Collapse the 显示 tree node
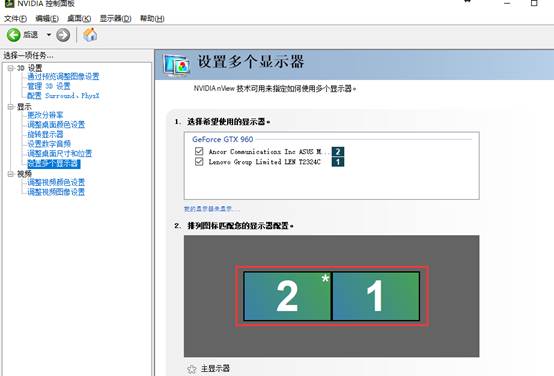The width and height of the screenshot is (554, 376). click(11, 106)
